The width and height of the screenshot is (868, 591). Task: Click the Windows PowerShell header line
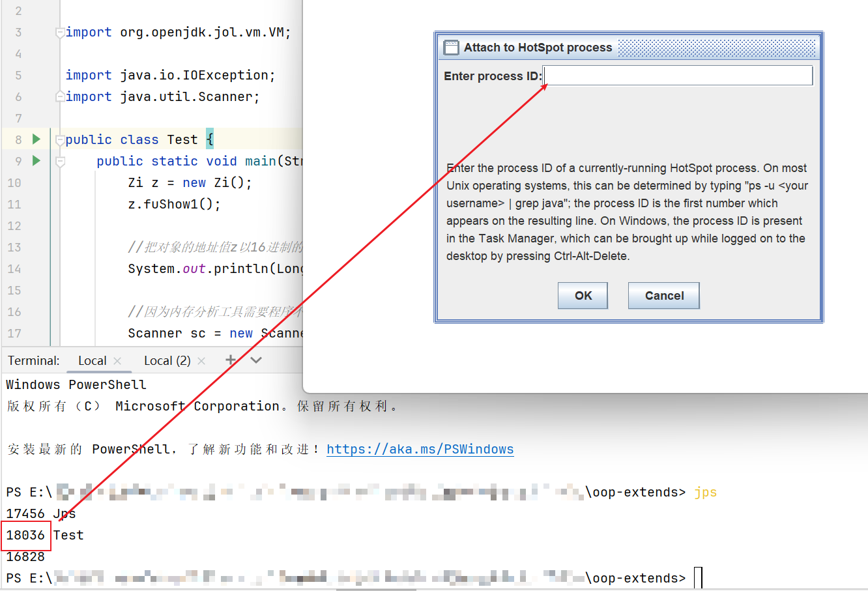coord(76,384)
